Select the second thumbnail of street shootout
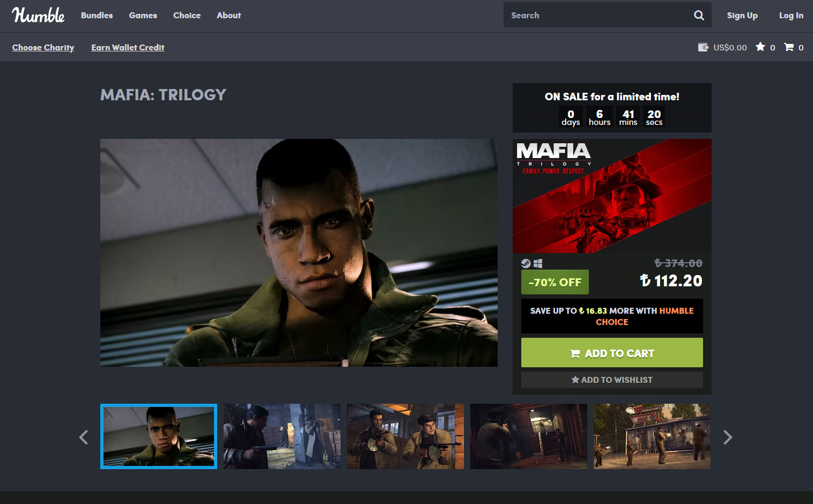 tap(282, 436)
